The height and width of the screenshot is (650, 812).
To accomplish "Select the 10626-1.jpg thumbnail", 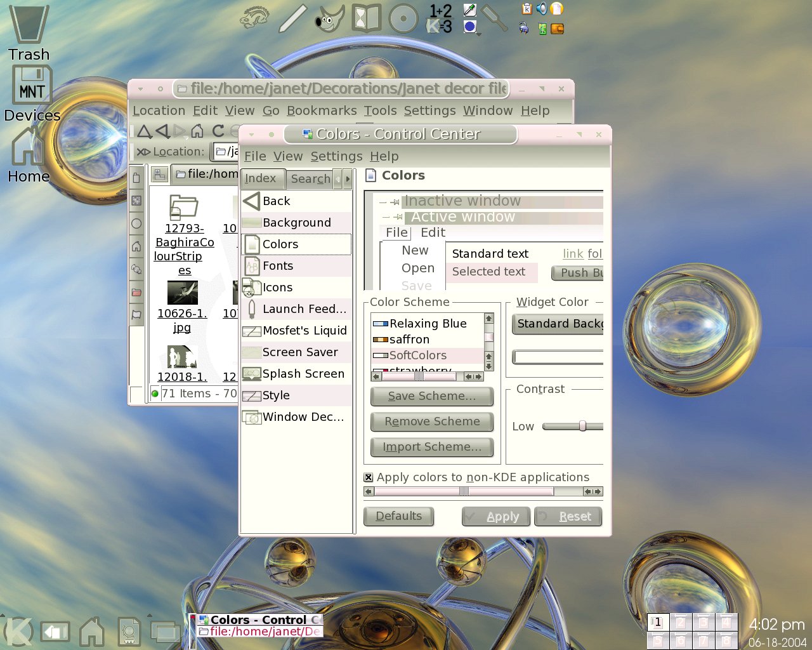I will tap(182, 307).
